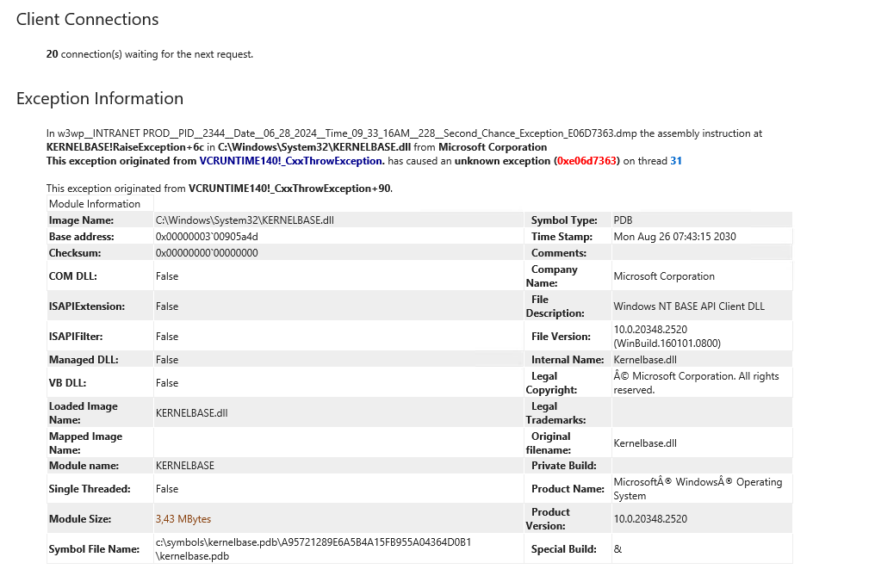Click the 'ISAPIExtension:' label

pos(86,306)
